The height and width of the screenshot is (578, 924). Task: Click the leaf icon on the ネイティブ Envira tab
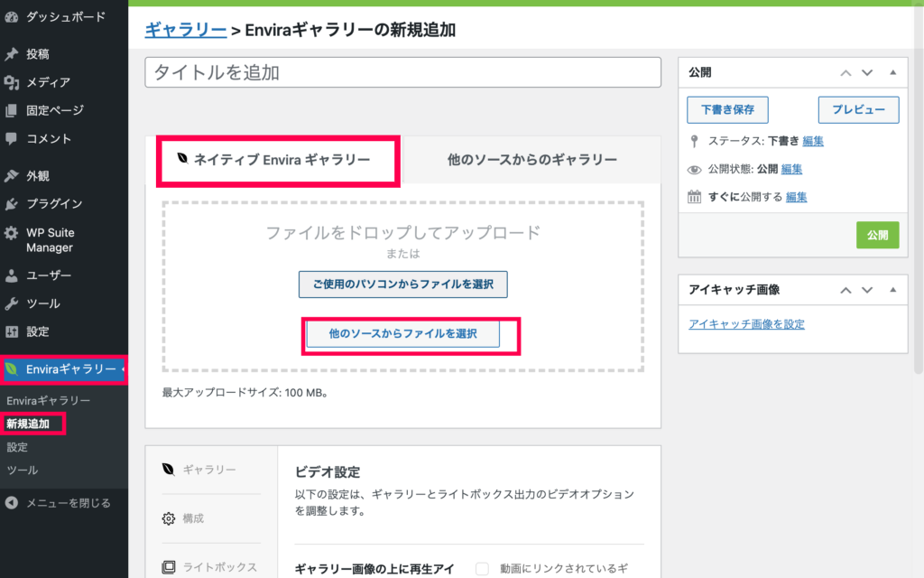pos(182,158)
